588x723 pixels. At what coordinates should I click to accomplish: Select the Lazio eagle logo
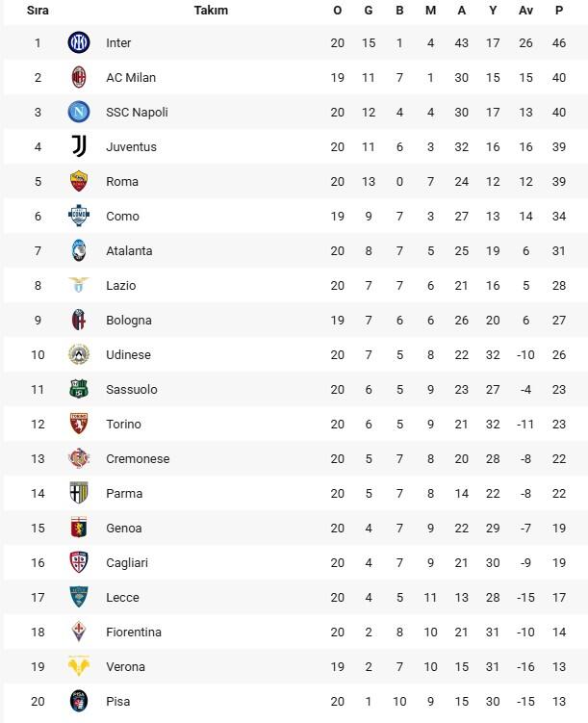click(x=78, y=285)
